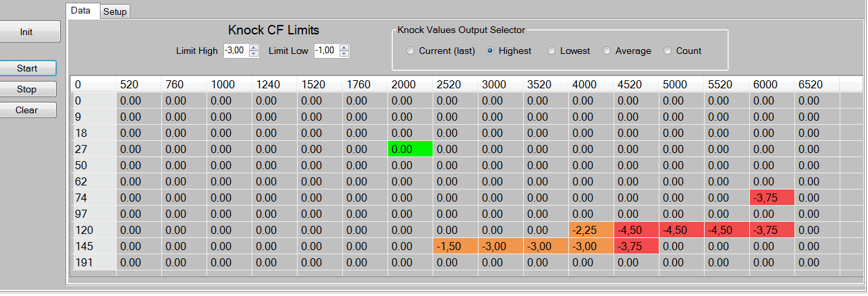The width and height of the screenshot is (868, 296).
Task: Select the Highest radio button
Action: click(x=509, y=51)
